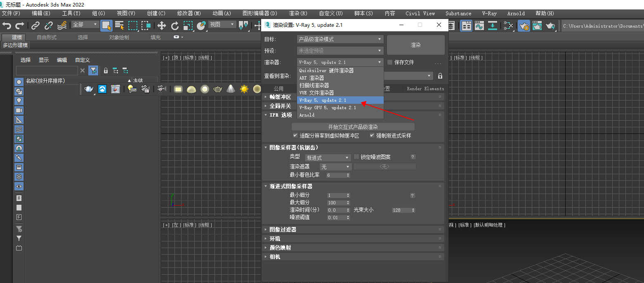Image resolution: width=644 pixels, height=283 pixels.
Task: Click the 多边形建模 button
Action: point(15,45)
